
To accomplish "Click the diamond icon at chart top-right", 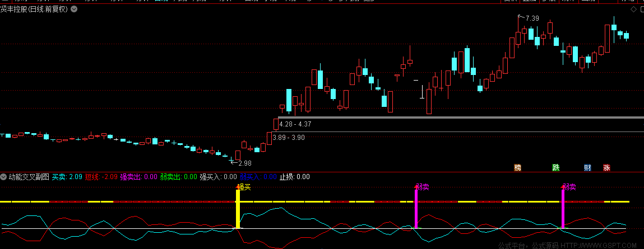I will pos(633,9).
